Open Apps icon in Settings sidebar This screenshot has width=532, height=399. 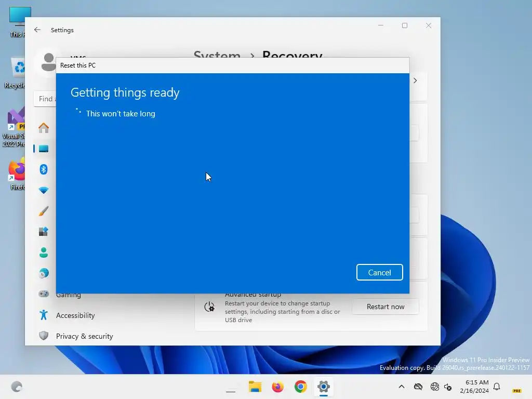tap(44, 232)
